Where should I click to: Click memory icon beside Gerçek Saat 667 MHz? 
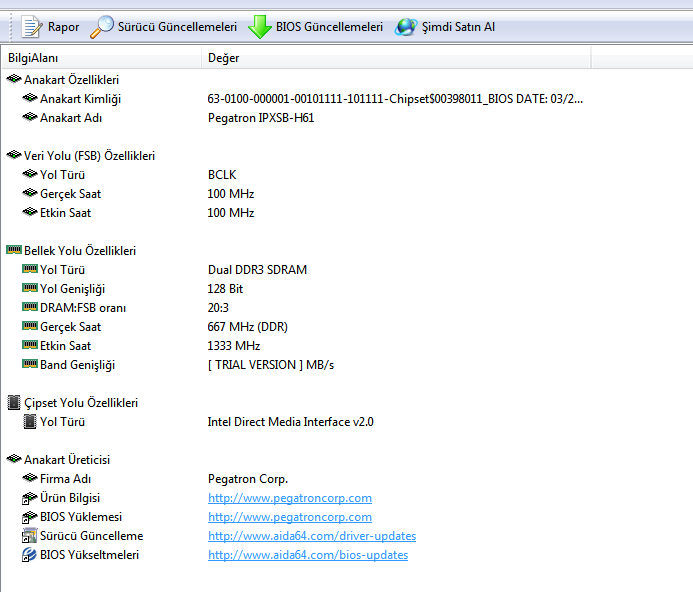30,326
